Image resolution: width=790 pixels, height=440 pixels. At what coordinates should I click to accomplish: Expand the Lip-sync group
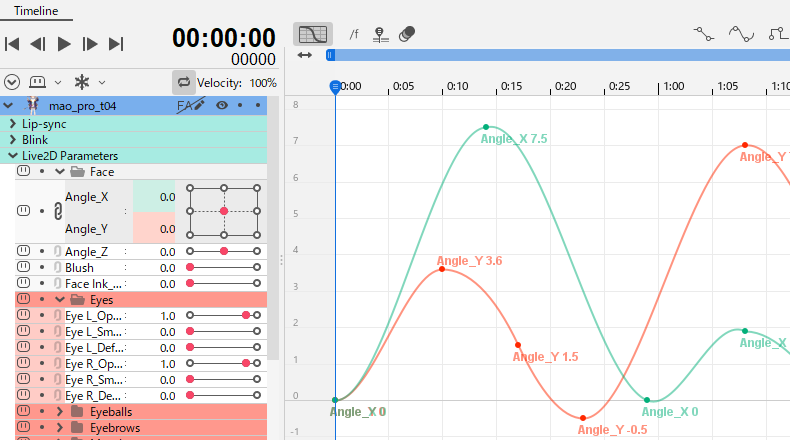pos(13,123)
